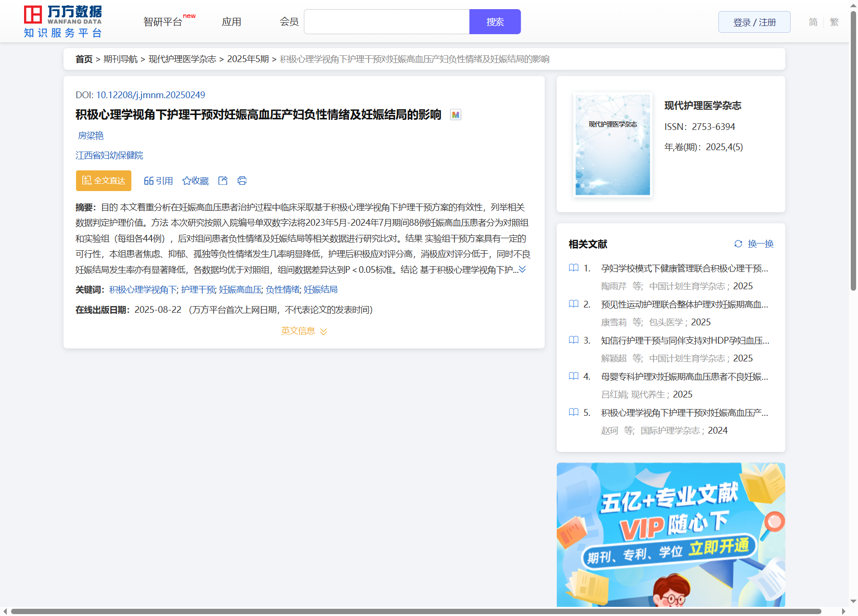The height and width of the screenshot is (616, 858).
Task: Open the 会员 menu item
Action: click(289, 22)
